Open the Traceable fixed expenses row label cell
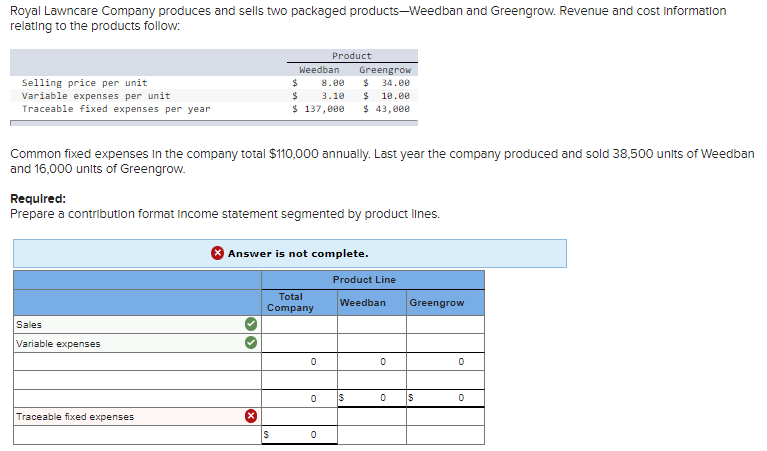This screenshot has width=767, height=451. (x=137, y=416)
